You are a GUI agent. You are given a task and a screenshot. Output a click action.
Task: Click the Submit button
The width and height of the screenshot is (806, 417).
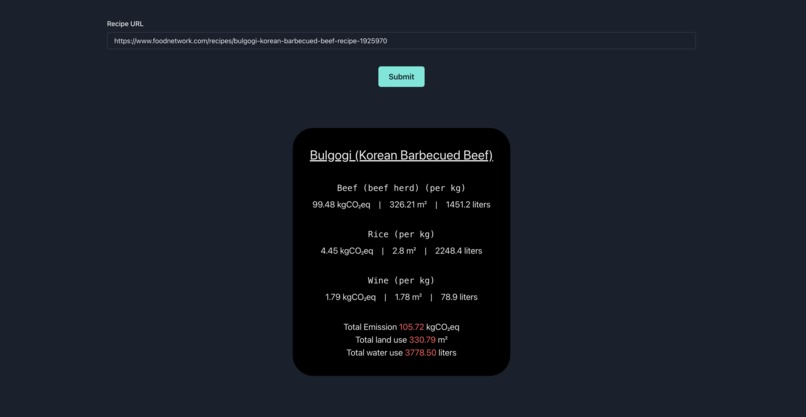point(401,77)
